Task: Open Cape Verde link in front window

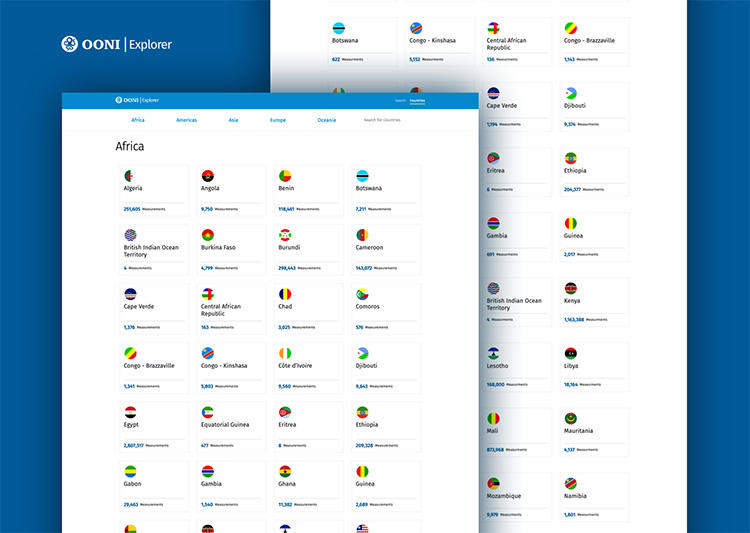Action: pyautogui.click(x=139, y=306)
